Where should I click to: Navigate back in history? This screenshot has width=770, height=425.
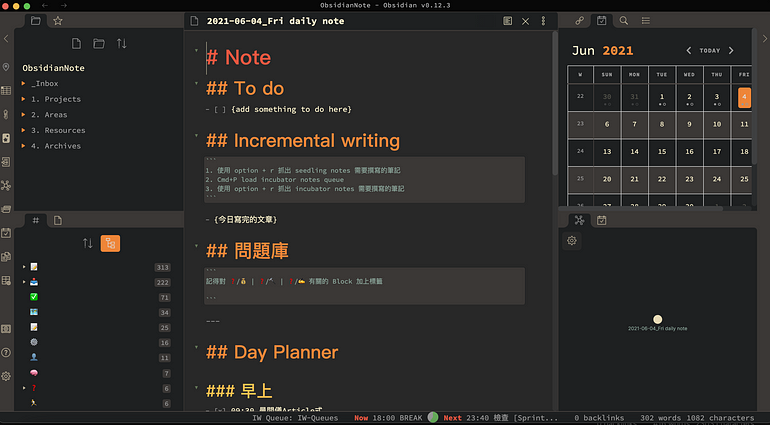[x=45, y=5]
